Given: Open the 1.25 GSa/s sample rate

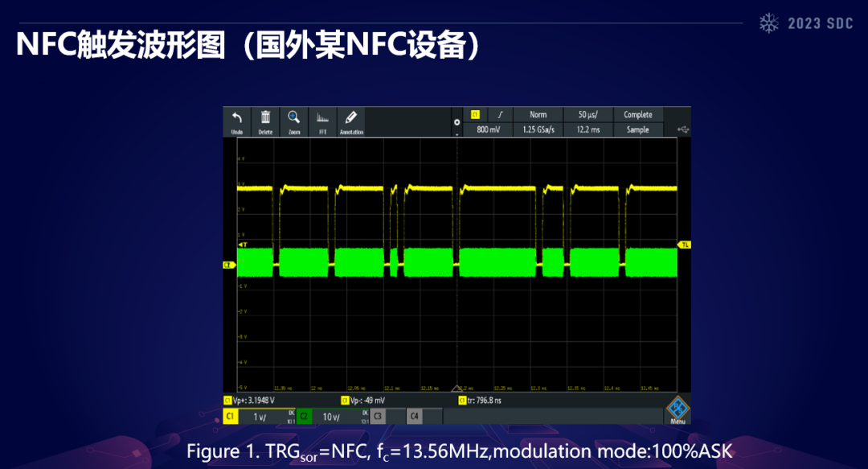Looking at the screenshot, I should pos(538,130).
